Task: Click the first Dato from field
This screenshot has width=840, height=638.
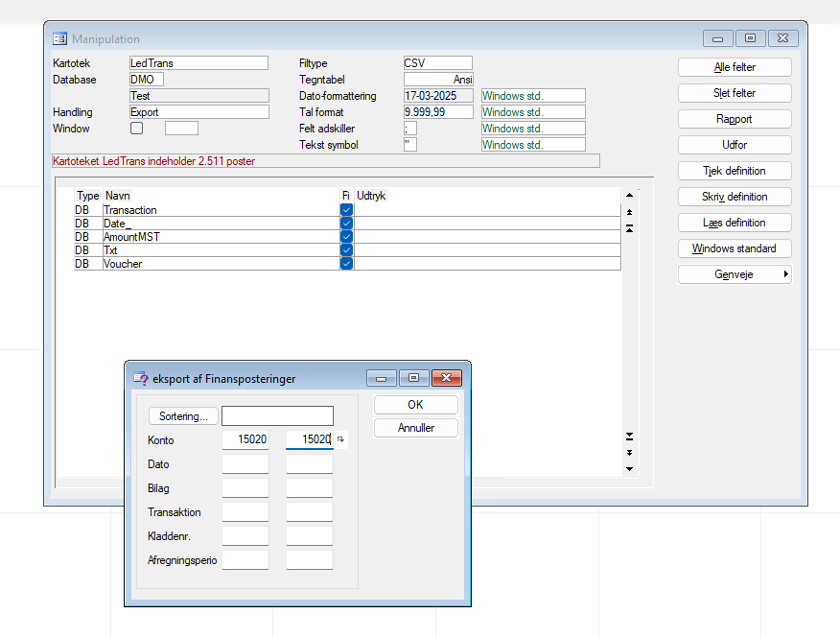Action: (x=245, y=463)
